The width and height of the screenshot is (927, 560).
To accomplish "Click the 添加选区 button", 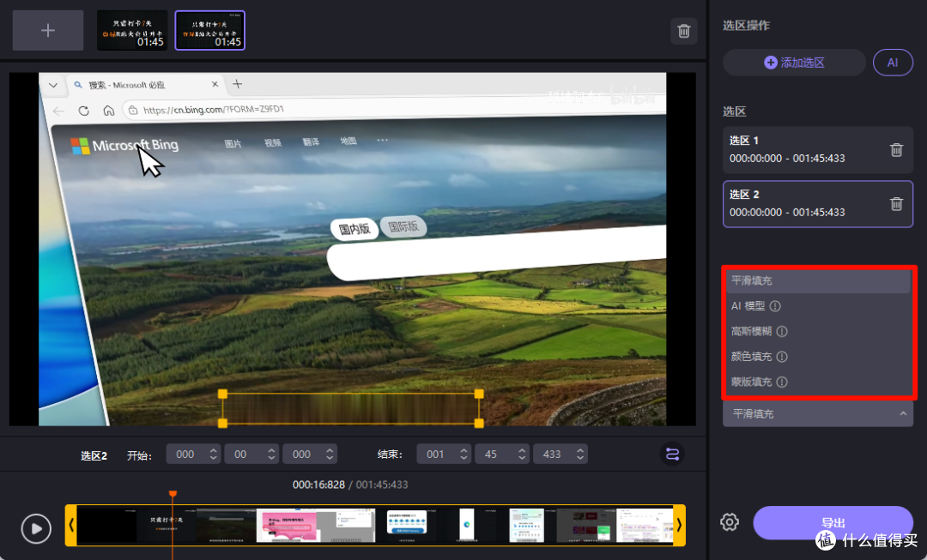I will click(x=794, y=63).
